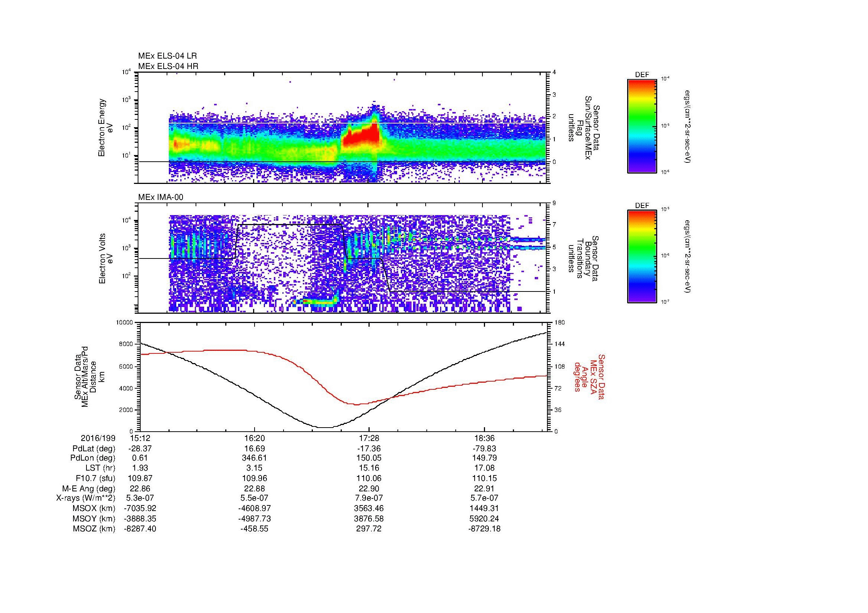Click the 'MSOZ (km)' row label

point(94,529)
